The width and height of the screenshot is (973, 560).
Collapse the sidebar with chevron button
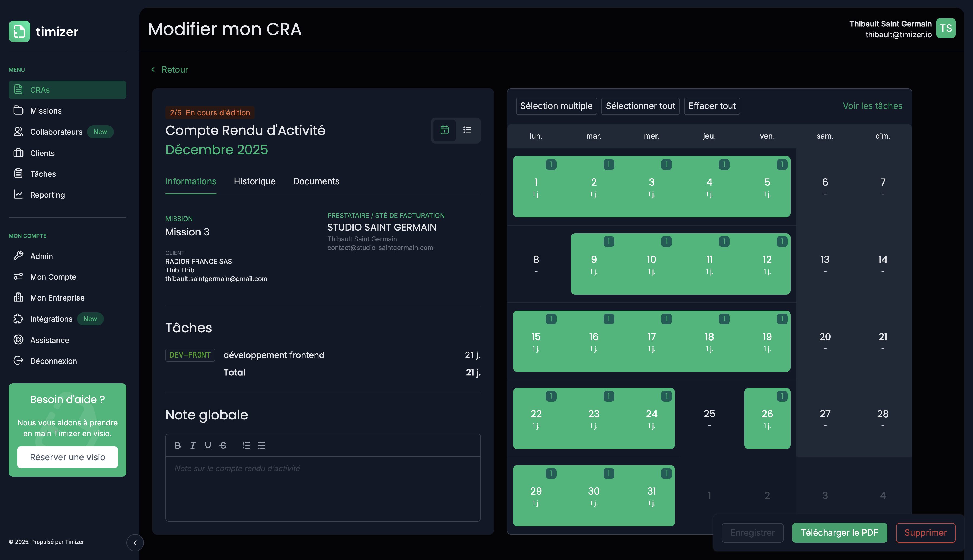click(x=135, y=542)
